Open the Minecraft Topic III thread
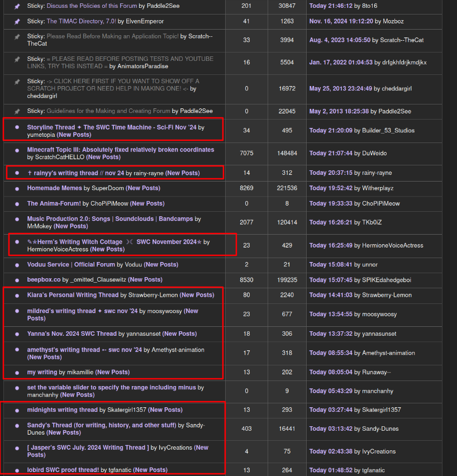The height and width of the screenshot is (476, 457). point(120,150)
